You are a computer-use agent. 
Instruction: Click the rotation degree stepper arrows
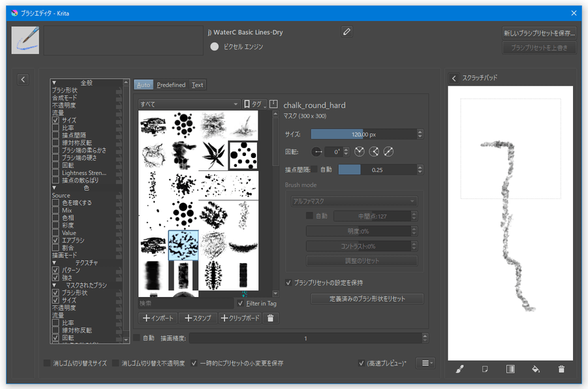point(346,151)
